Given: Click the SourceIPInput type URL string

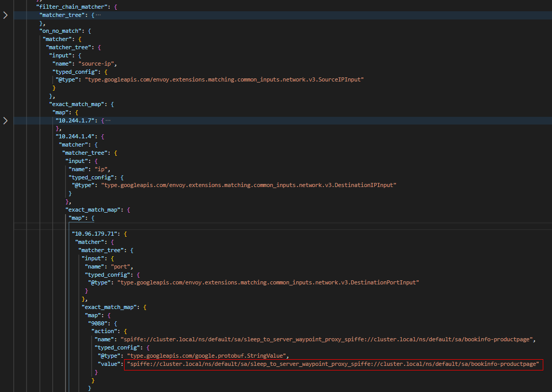Looking at the screenshot, I should click(224, 79).
